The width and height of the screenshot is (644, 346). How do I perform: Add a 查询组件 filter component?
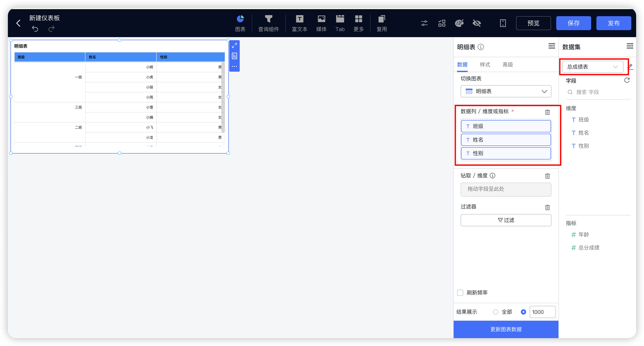tap(268, 23)
